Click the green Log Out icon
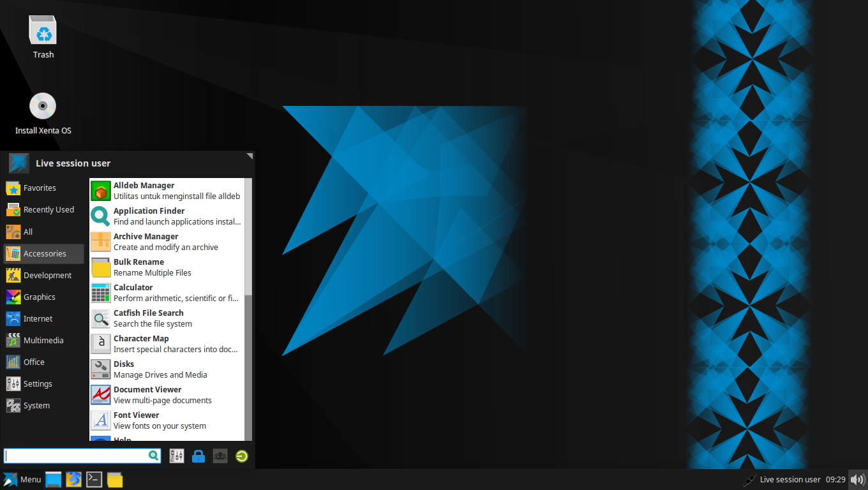868x490 pixels. (242, 456)
